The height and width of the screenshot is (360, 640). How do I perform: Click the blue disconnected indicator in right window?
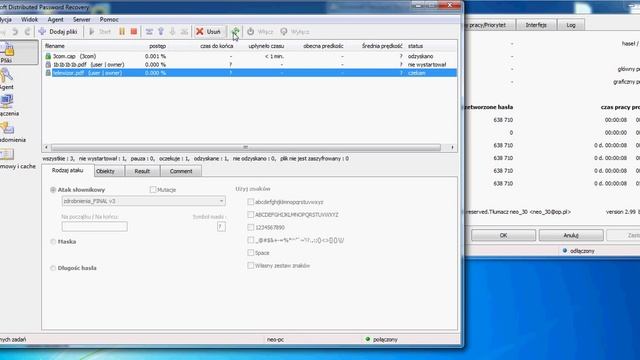[x=565, y=251]
